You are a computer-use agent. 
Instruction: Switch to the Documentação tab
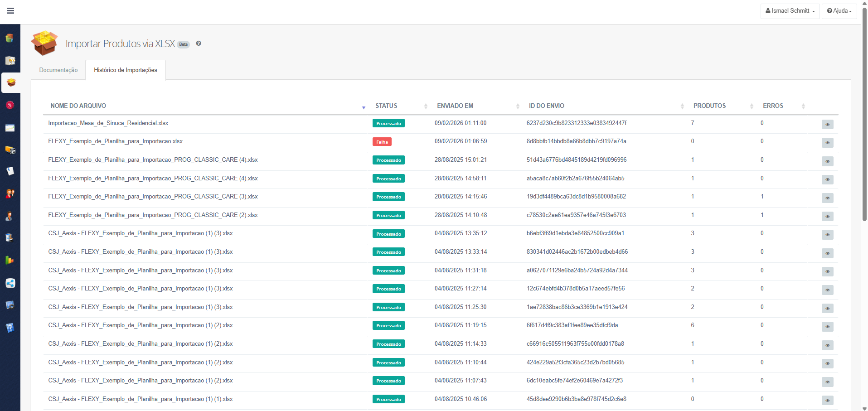[x=58, y=70]
